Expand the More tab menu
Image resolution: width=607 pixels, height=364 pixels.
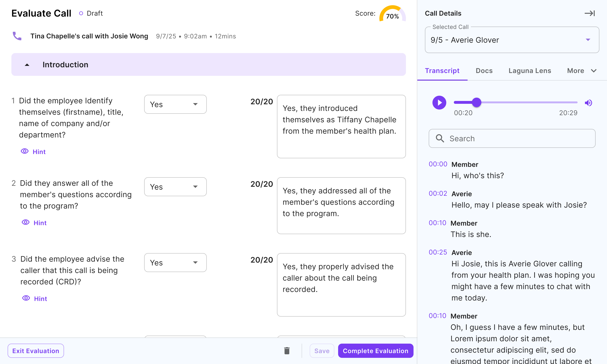(x=581, y=71)
